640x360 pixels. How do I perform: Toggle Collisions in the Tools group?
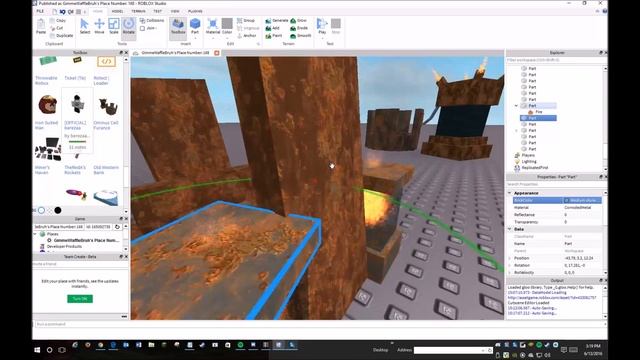pos(152,20)
